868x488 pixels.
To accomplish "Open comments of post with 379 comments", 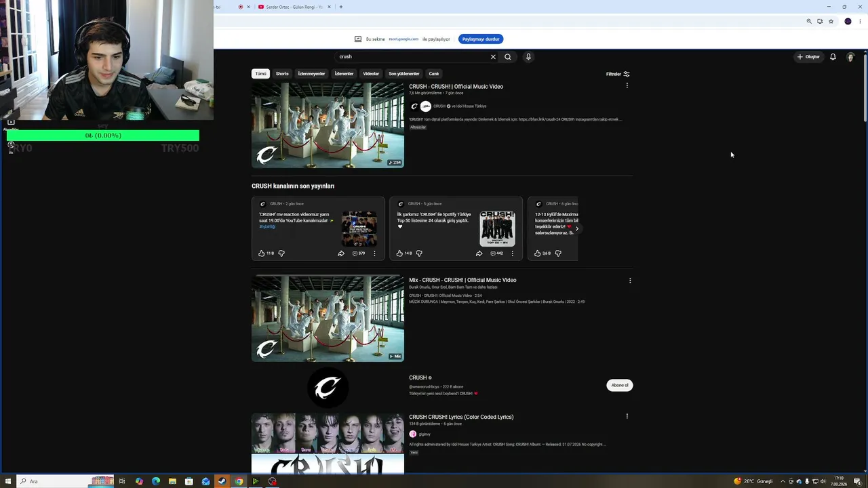I will [x=359, y=253].
